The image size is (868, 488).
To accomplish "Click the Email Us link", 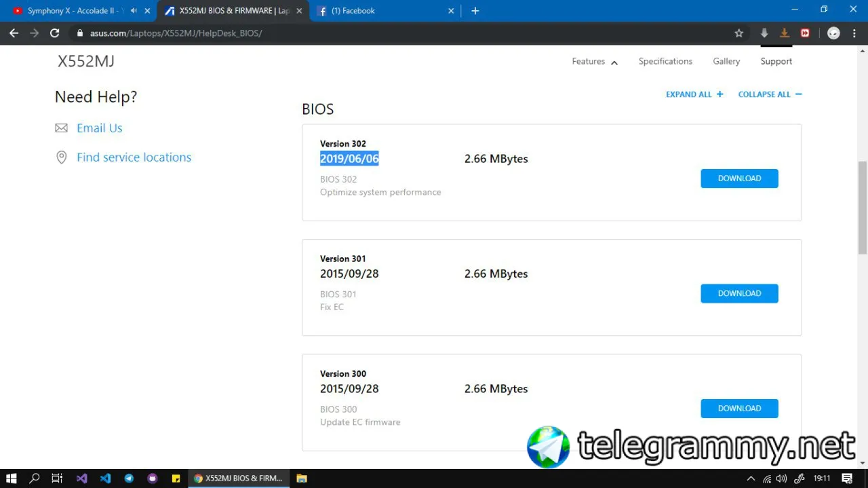I will click(99, 128).
